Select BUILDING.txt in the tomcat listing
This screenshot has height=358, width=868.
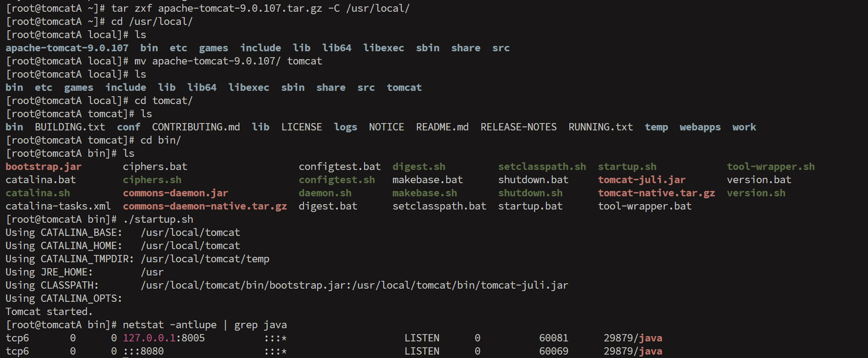click(x=70, y=127)
